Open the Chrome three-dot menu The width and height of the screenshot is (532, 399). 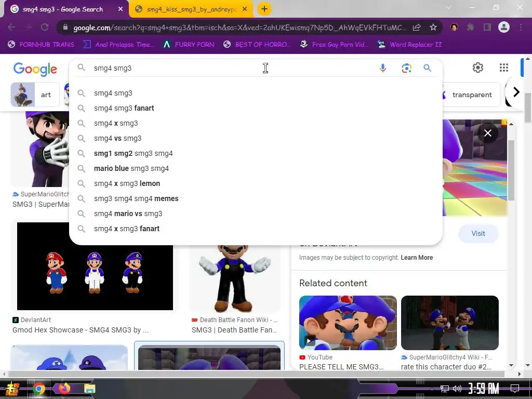[521, 27]
